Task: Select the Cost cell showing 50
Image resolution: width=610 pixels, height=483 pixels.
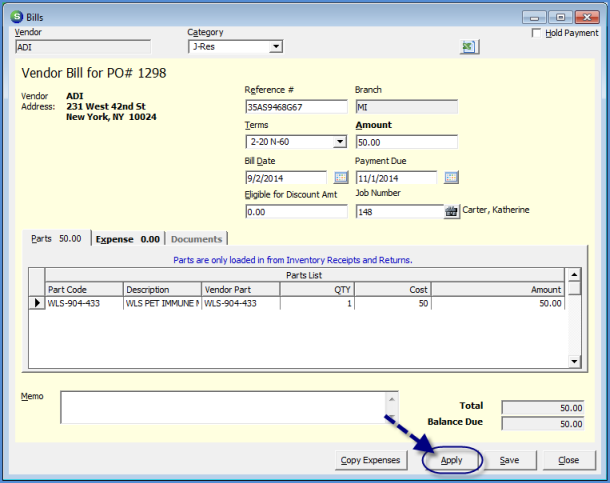Action: tap(393, 303)
